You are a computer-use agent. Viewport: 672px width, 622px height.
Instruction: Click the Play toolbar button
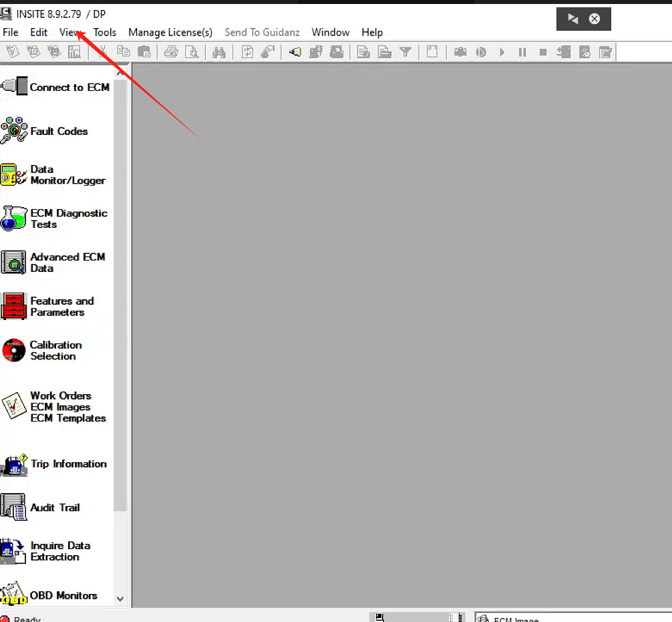click(502, 52)
